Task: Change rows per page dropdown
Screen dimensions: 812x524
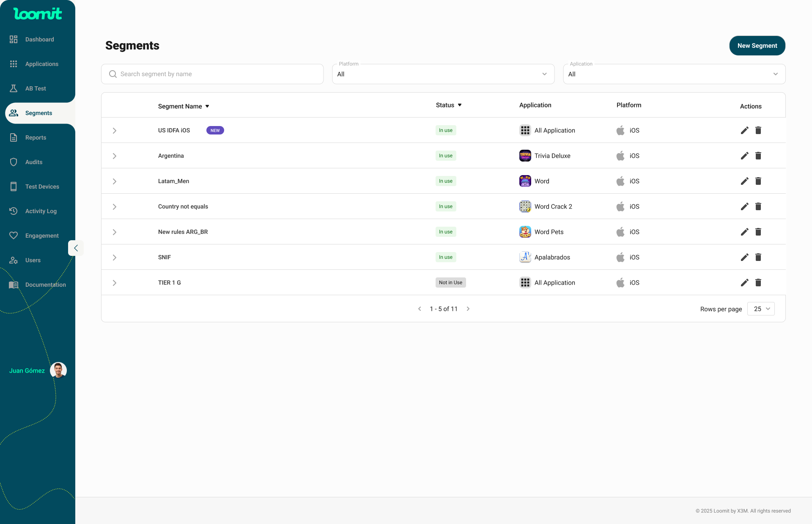Action: [761, 309]
